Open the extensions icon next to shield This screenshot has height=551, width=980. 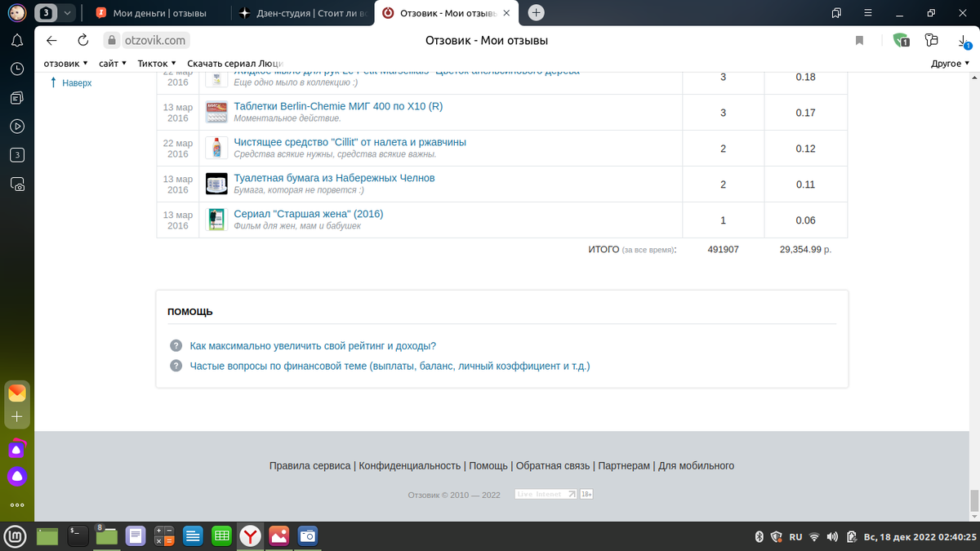932,40
